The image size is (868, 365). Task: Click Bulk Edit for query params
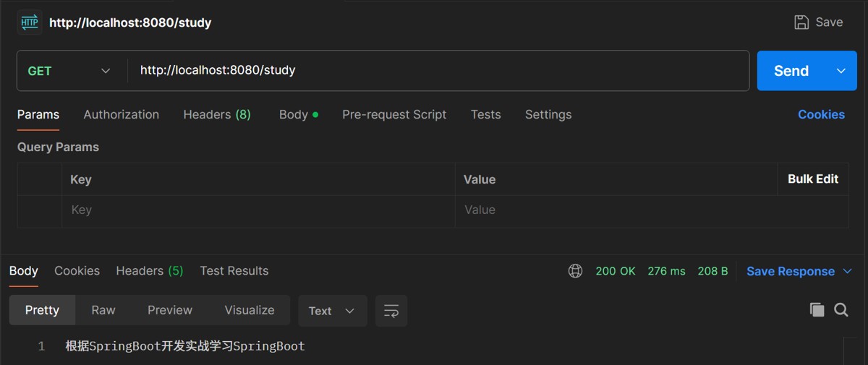(x=813, y=179)
